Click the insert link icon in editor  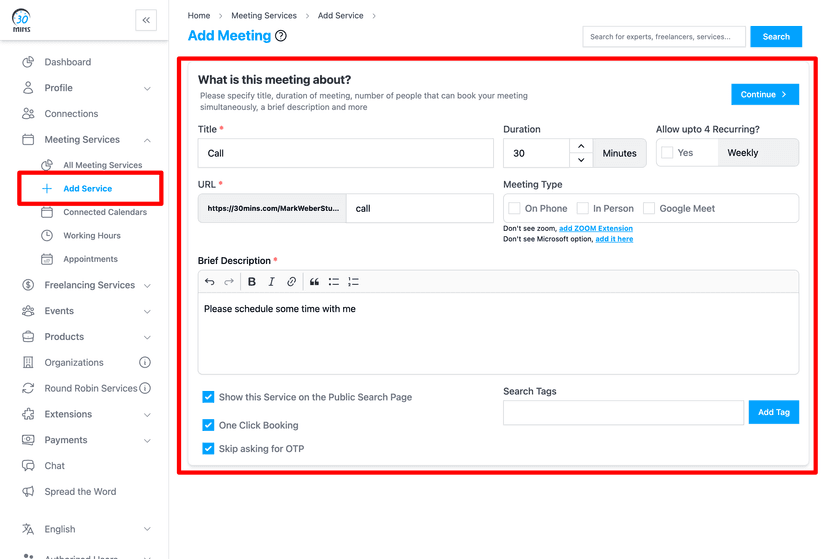click(291, 282)
